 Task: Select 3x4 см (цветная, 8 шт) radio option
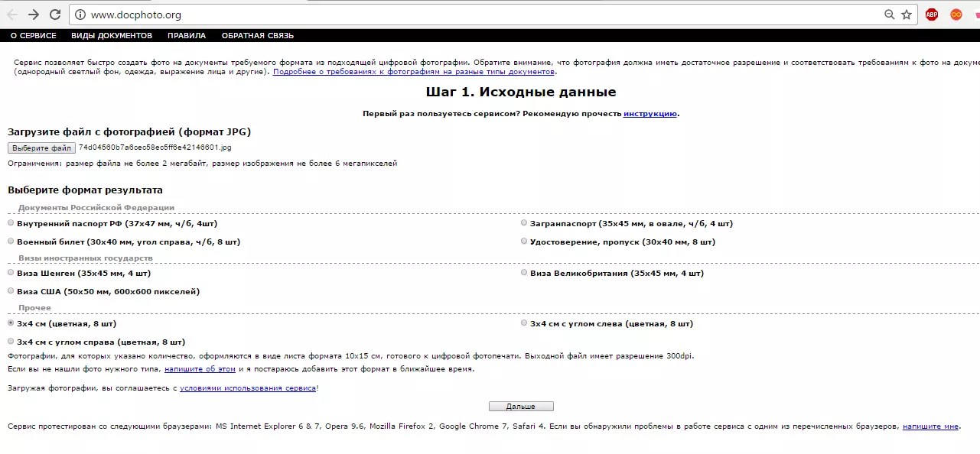[x=11, y=323]
